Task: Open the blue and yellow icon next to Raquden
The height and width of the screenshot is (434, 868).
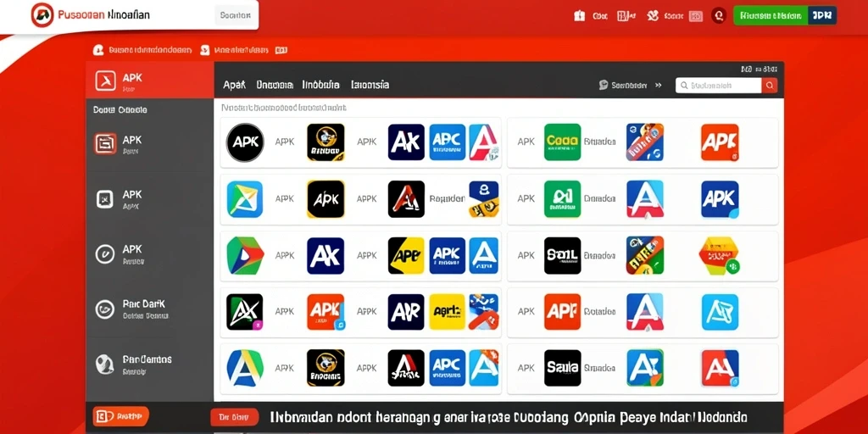Action: [483, 198]
